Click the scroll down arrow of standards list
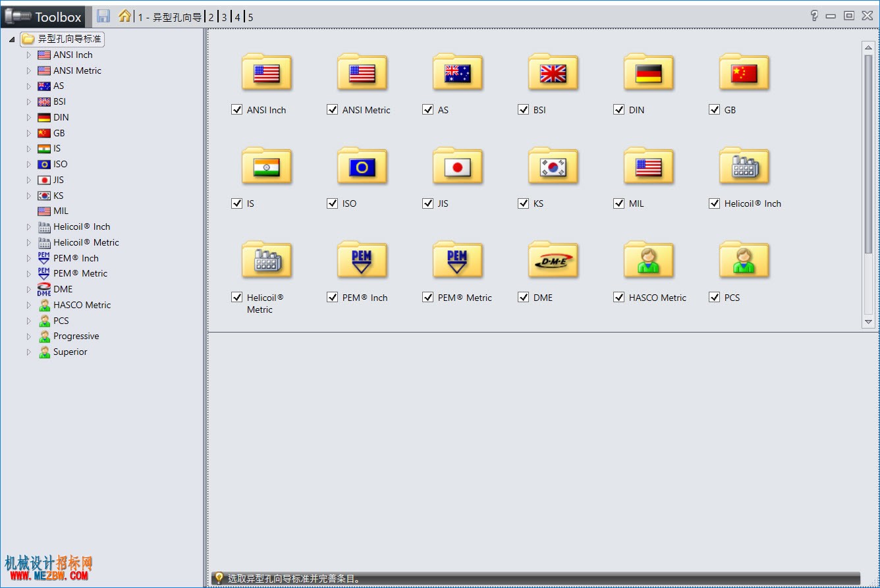The image size is (880, 588). click(x=868, y=322)
